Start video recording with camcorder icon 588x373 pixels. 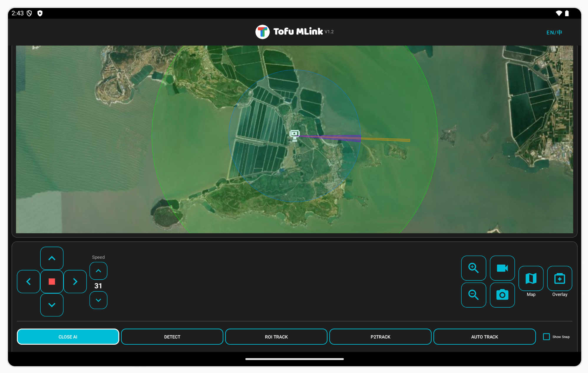(x=502, y=268)
